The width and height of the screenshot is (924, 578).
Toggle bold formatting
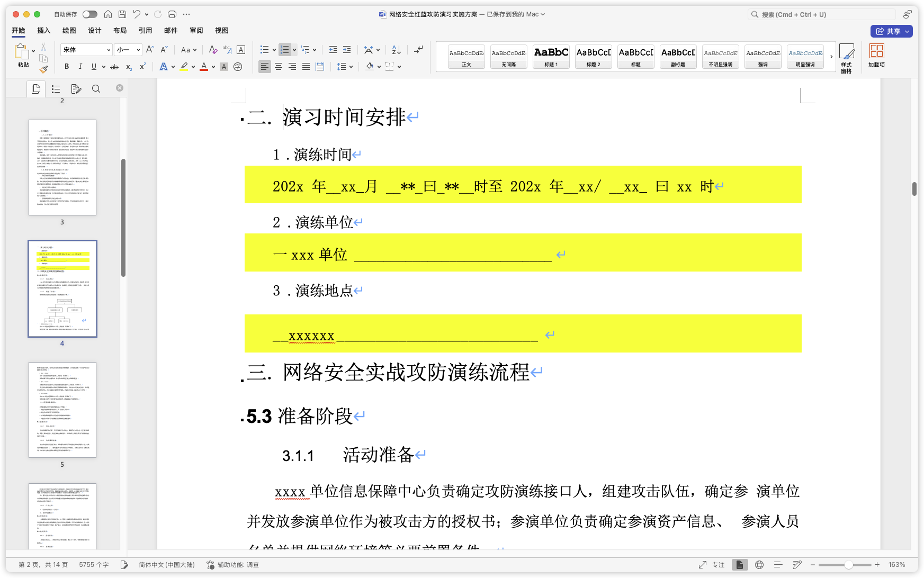(67, 67)
